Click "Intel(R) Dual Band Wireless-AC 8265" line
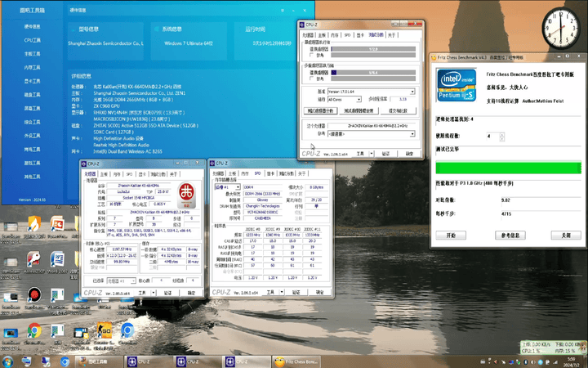Viewport: 588px width, 368px height. pyautogui.click(x=127, y=151)
